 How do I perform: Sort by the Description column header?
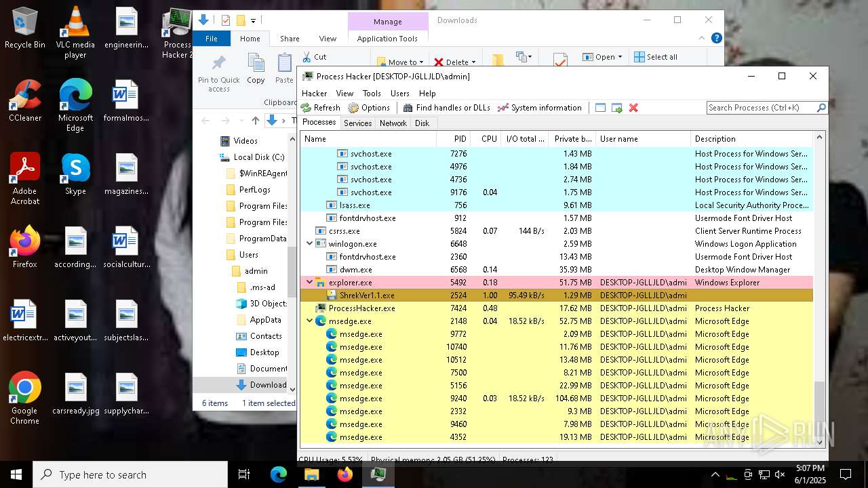(x=751, y=139)
